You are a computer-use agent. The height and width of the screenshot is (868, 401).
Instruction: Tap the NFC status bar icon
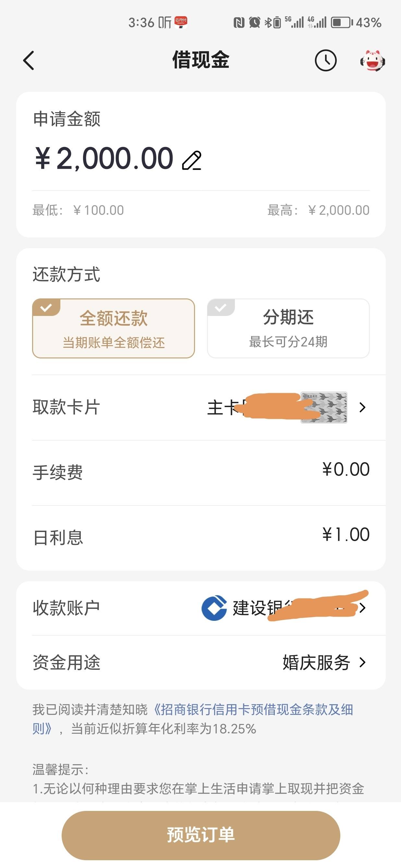click(x=239, y=23)
